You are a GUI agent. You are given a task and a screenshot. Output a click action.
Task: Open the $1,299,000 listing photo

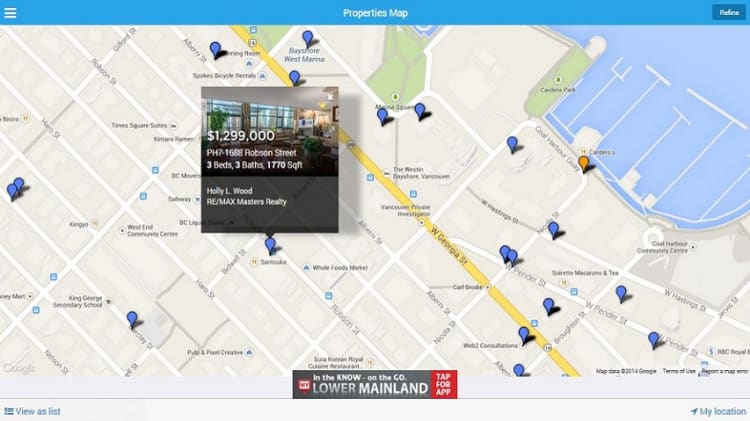(270, 131)
